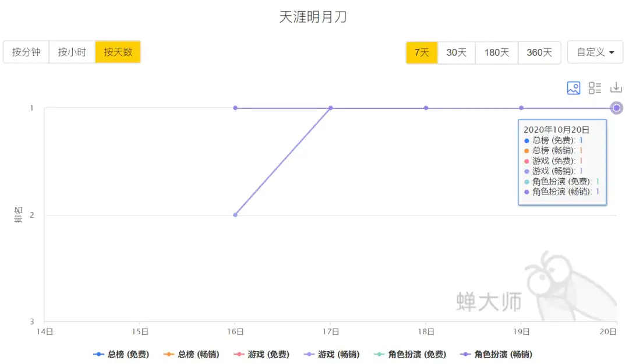Click the 排名 y-axis title
The image size is (629, 364).
(x=18, y=215)
